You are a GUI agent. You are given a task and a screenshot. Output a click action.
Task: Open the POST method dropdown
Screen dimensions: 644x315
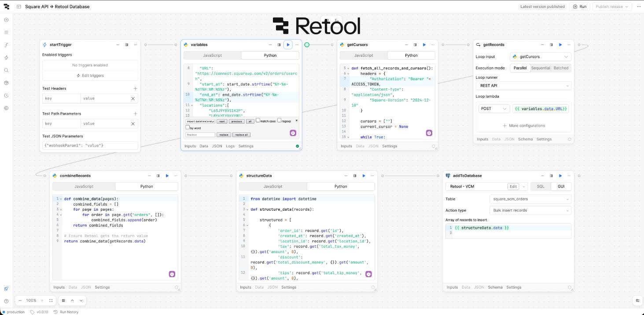pos(494,109)
